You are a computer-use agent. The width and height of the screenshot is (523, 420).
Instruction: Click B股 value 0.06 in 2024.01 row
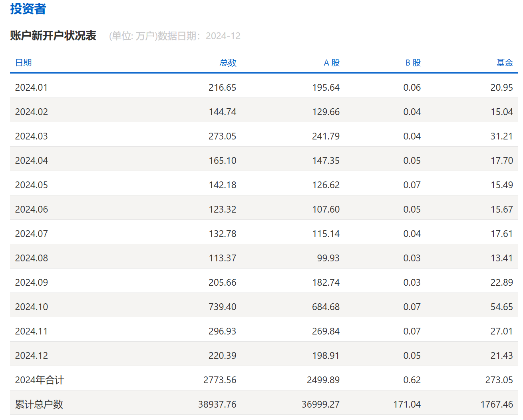412,88
